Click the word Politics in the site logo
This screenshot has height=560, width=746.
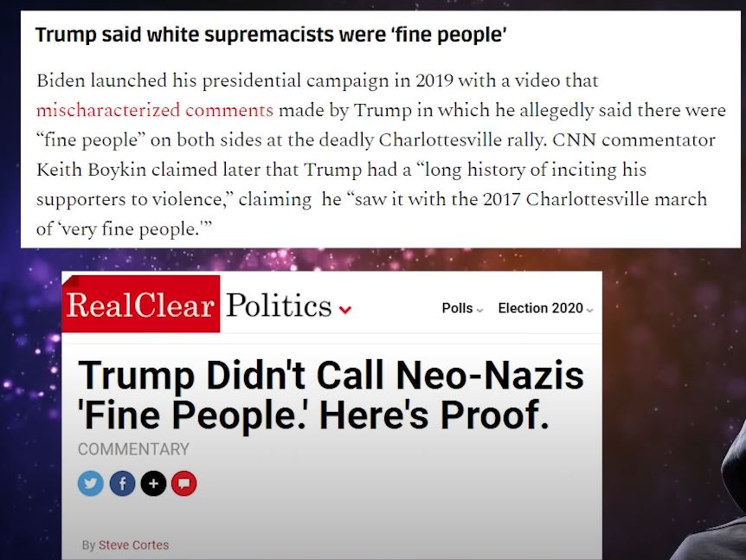pyautogui.click(x=279, y=305)
